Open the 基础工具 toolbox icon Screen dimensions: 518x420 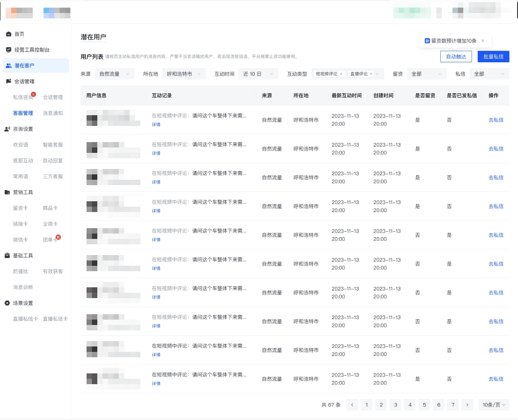pyautogui.click(x=8, y=255)
